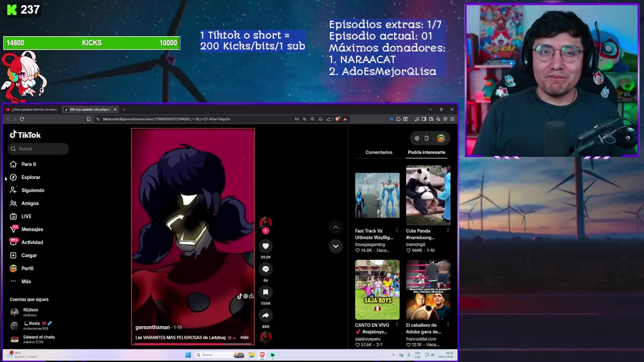This screenshot has height=362, width=644.
Task: Like the video with heart icon
Action: [266, 246]
